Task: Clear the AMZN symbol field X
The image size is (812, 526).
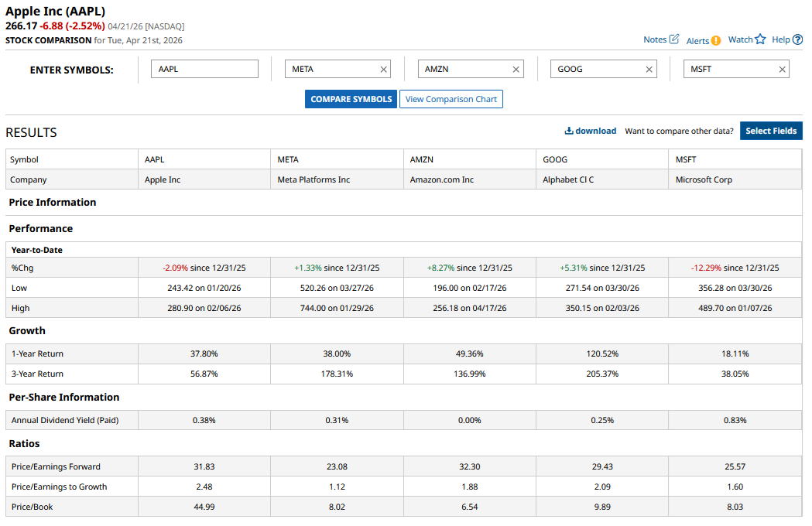Action: pos(516,70)
